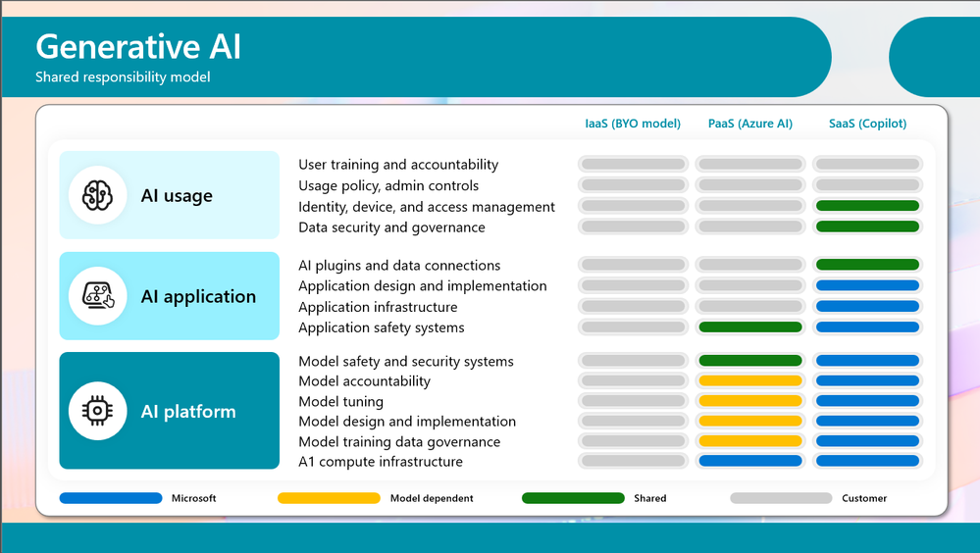Select the green Shared legend swatch
Screen dimensions: 980x553
pos(573,498)
